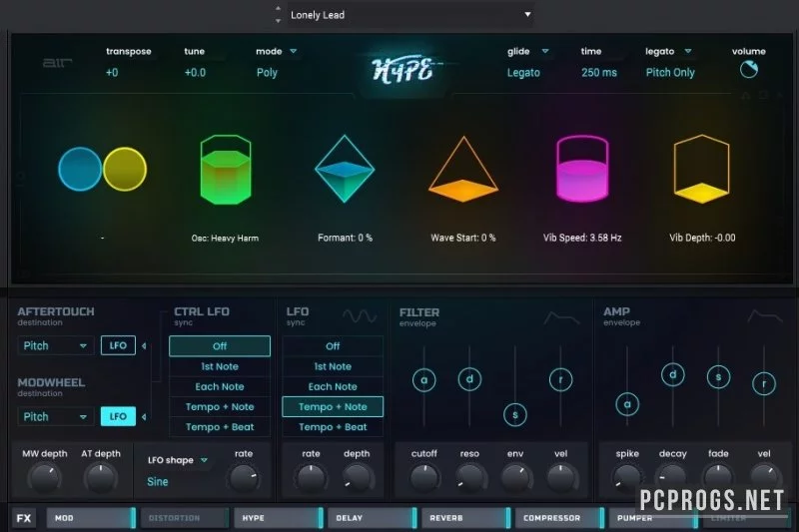Click the MW depth knob
The height and width of the screenshot is (532, 799).
pyautogui.click(x=44, y=478)
